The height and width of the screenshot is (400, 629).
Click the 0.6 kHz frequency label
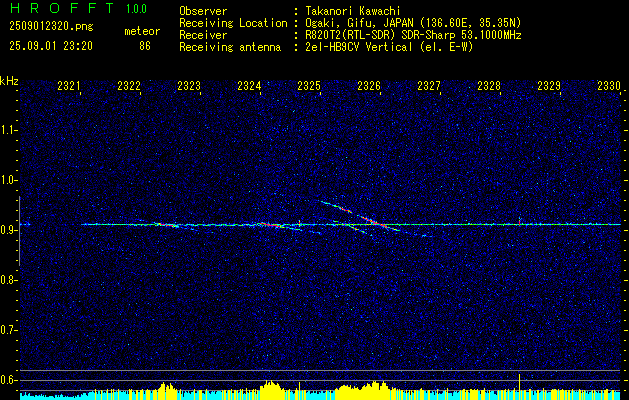[8, 380]
